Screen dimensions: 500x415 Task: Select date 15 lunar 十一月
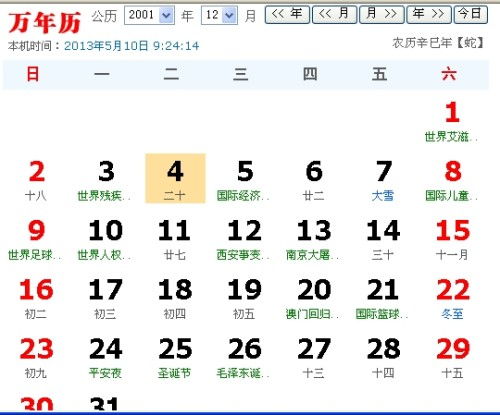452,239
